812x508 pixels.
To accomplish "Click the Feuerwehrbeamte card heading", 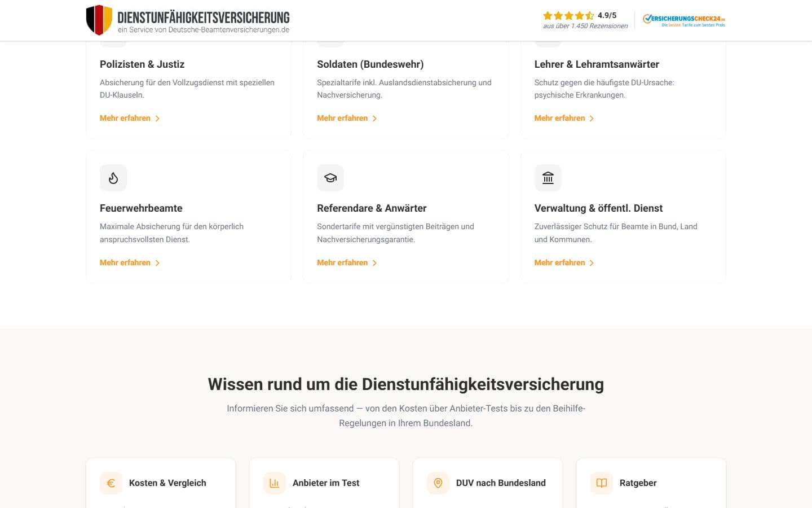I will tap(141, 208).
